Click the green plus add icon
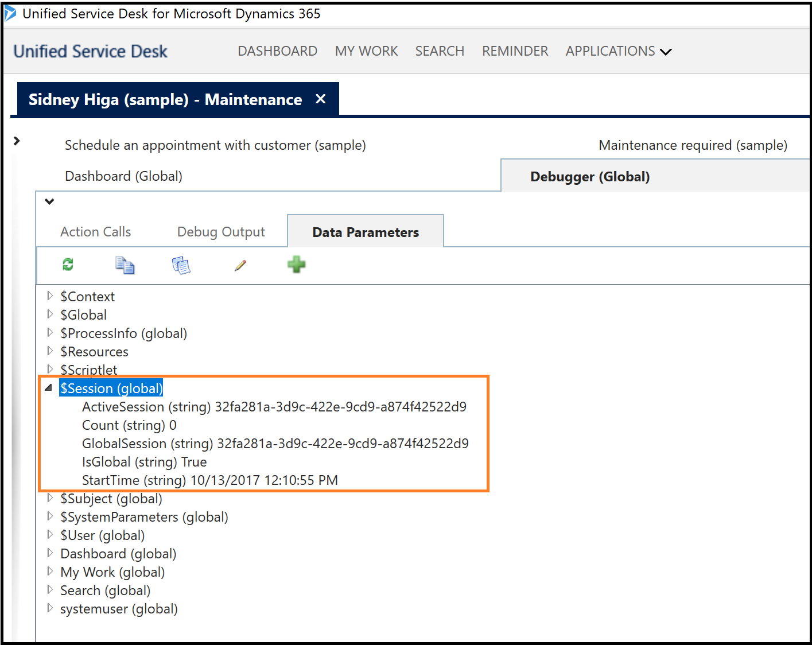This screenshot has height=645, width=812. click(x=296, y=264)
